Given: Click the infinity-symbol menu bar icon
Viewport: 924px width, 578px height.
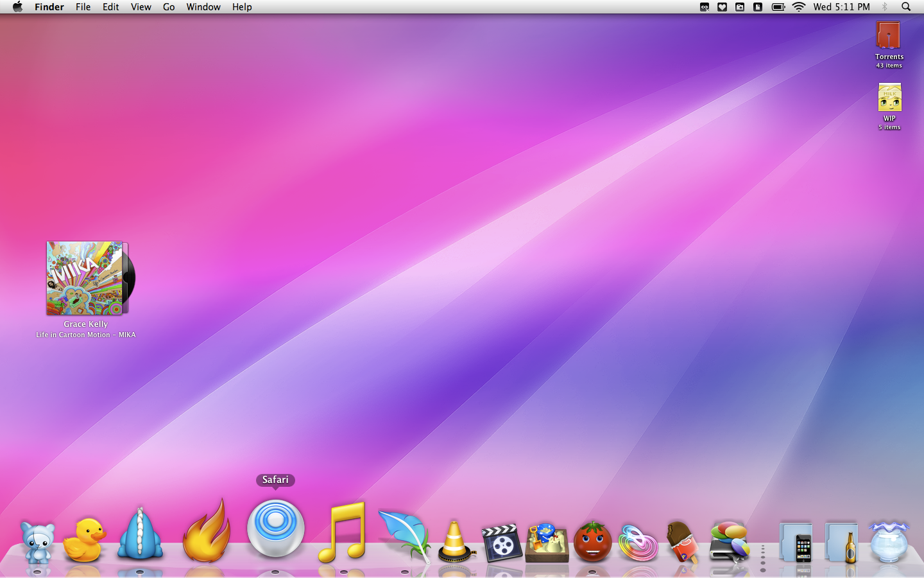Looking at the screenshot, I should 704,7.
